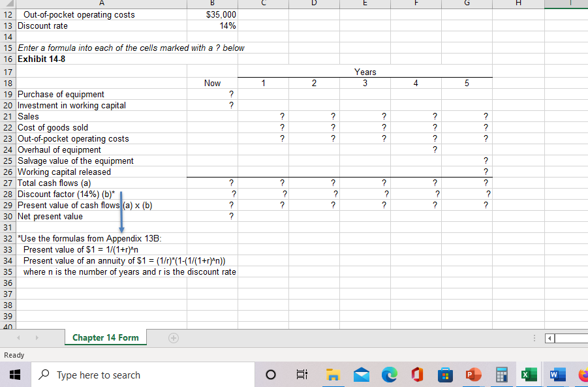This screenshot has width=588, height=387.
Task: Open Firefox from the taskbar
Action: pos(584,375)
